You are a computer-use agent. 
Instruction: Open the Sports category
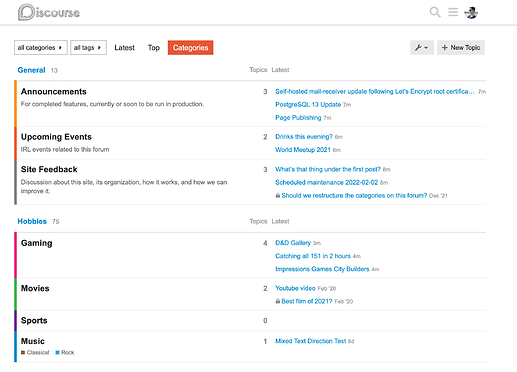click(x=34, y=321)
